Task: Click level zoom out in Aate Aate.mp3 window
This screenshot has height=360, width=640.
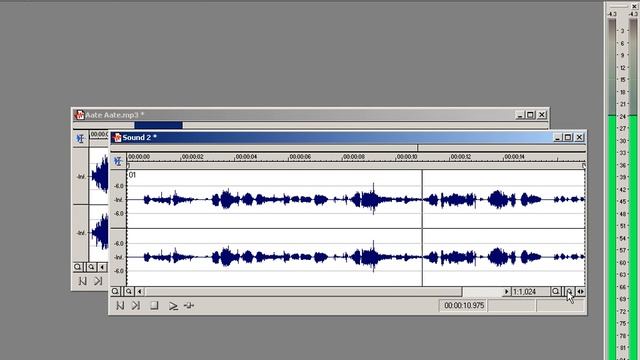Action: (x=78, y=267)
